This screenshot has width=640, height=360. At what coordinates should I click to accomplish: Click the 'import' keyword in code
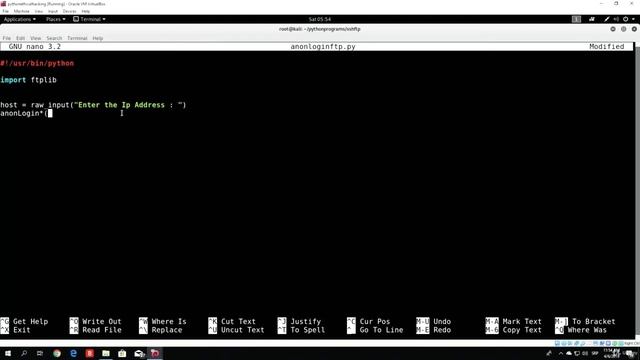pyautogui.click(x=13, y=80)
